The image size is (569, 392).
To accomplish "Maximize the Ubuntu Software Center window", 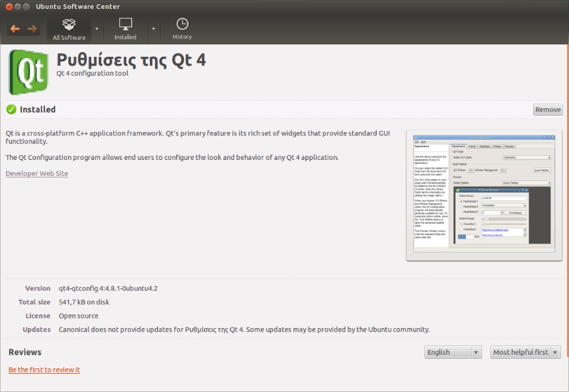I will tap(26, 7).
